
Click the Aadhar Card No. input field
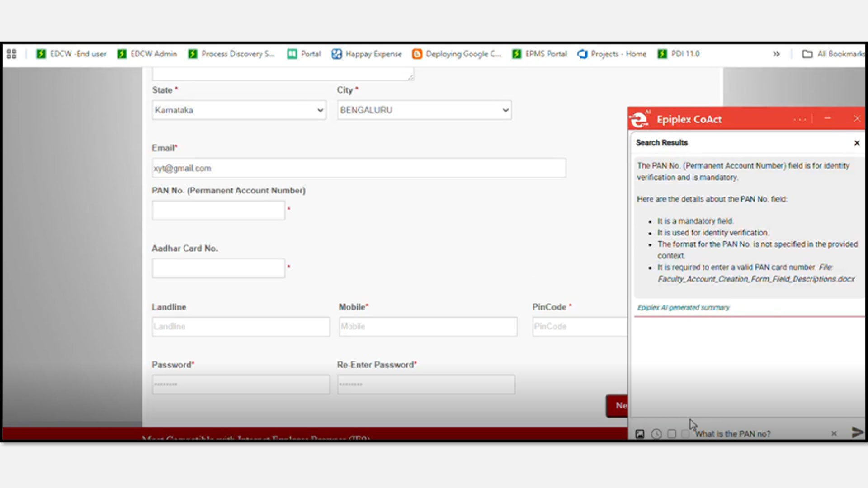pyautogui.click(x=218, y=268)
